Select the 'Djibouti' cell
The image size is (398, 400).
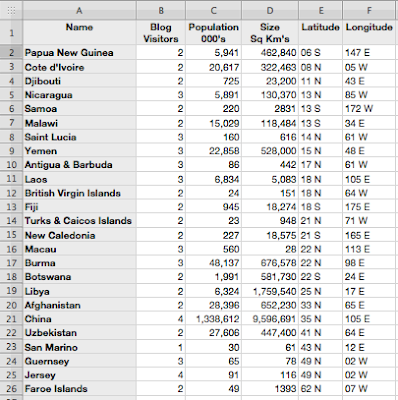point(79,81)
